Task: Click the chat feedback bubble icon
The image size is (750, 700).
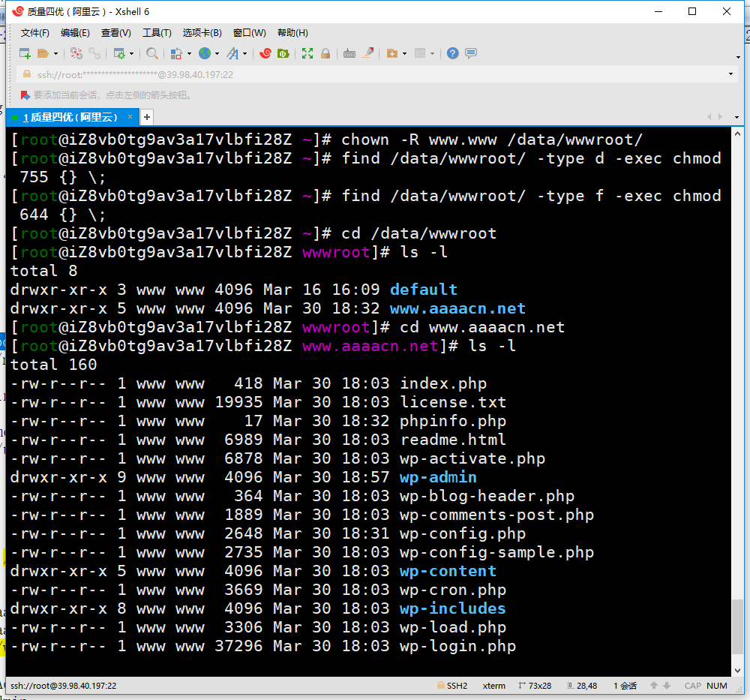Action: (x=471, y=53)
